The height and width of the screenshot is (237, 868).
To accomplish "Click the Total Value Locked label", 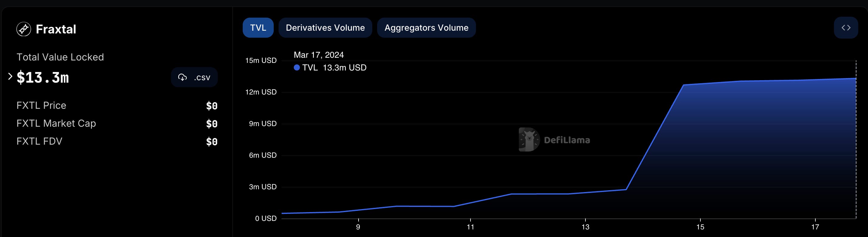I will click(x=60, y=57).
